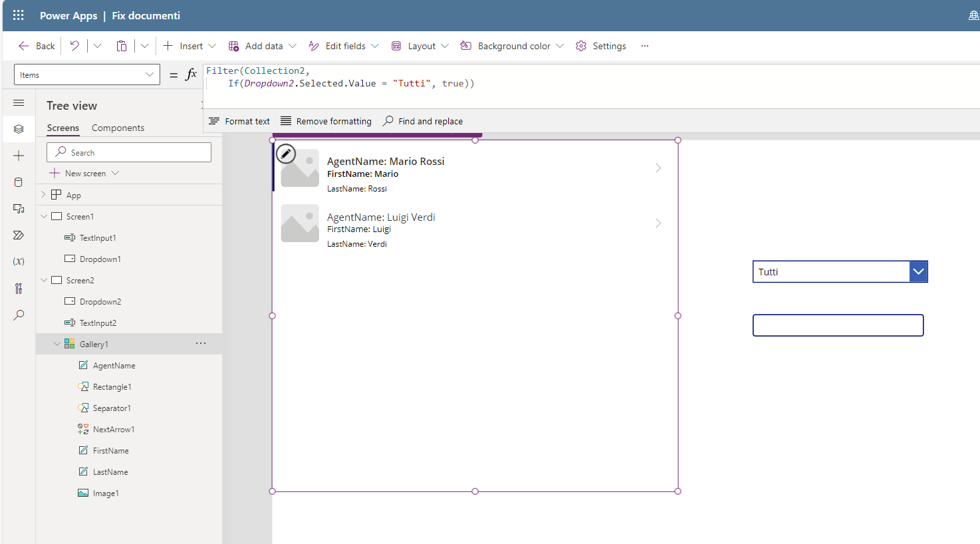Open the Insert panel from the left rail
Viewport: 980px width, 544px height.
[x=18, y=155]
